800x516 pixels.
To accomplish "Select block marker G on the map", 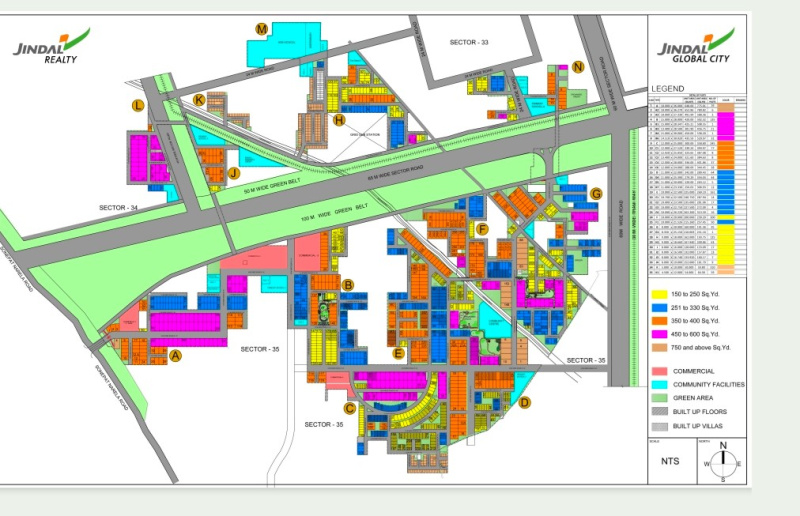I will click(x=596, y=194).
